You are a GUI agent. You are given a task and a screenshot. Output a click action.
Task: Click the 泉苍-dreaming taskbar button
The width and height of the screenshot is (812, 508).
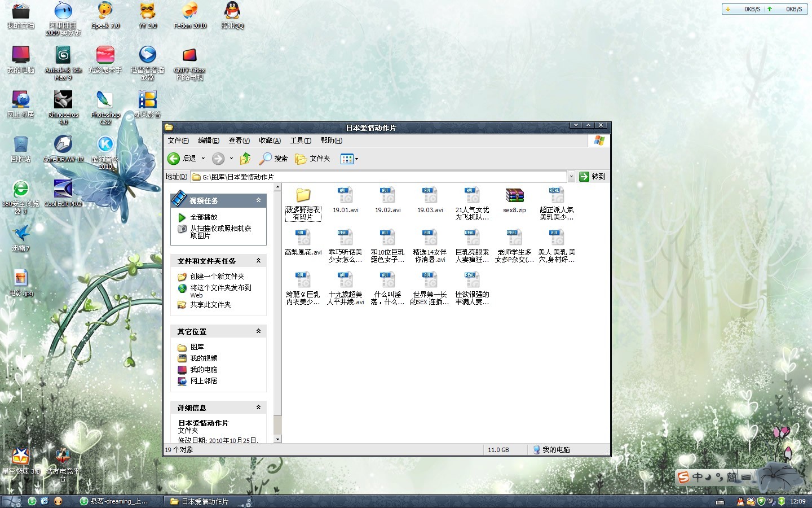coord(114,501)
